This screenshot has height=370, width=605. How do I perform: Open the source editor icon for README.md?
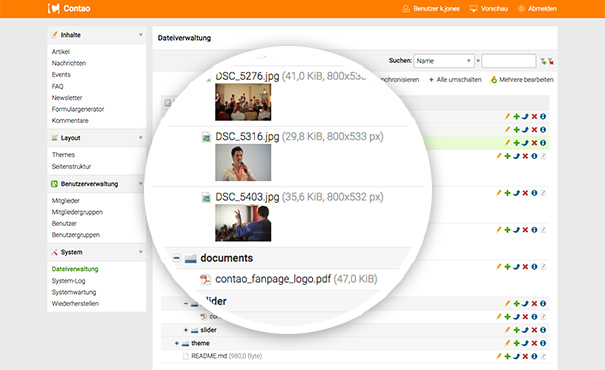click(543, 356)
